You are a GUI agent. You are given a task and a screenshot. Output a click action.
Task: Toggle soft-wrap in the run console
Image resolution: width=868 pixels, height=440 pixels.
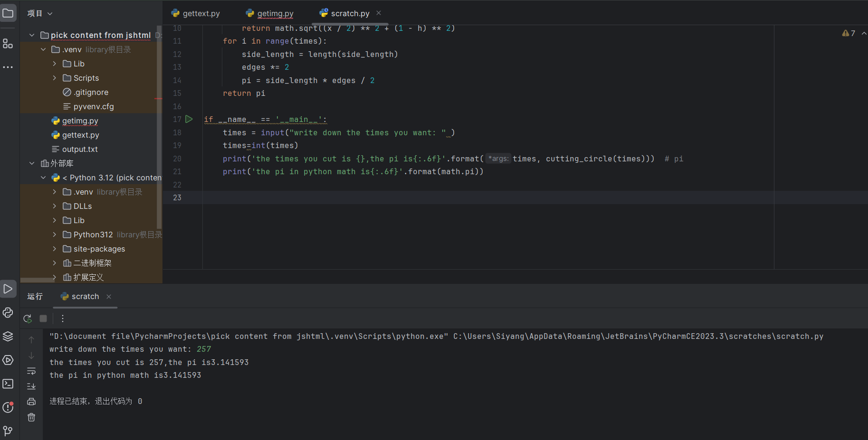tap(31, 371)
